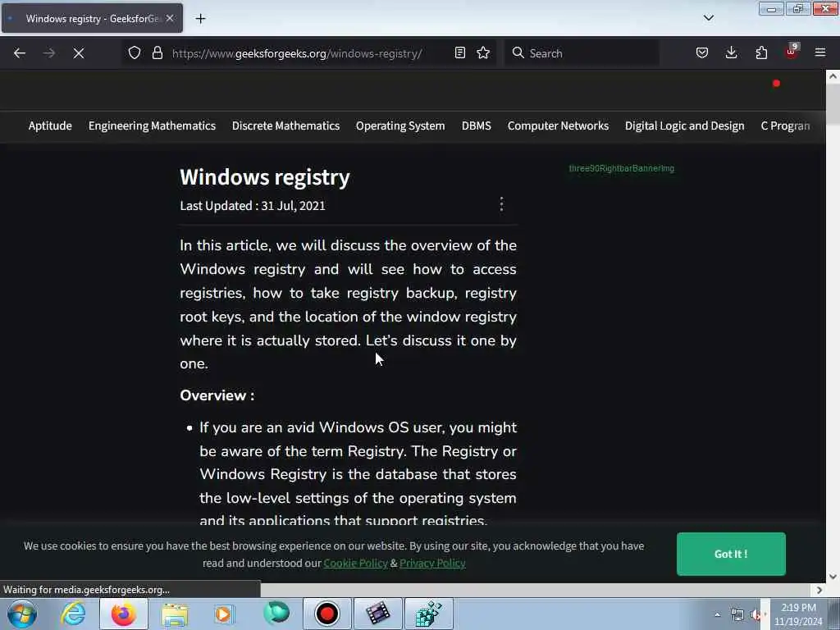Click the three90RightbarBannerImg placeholder

[x=622, y=168]
